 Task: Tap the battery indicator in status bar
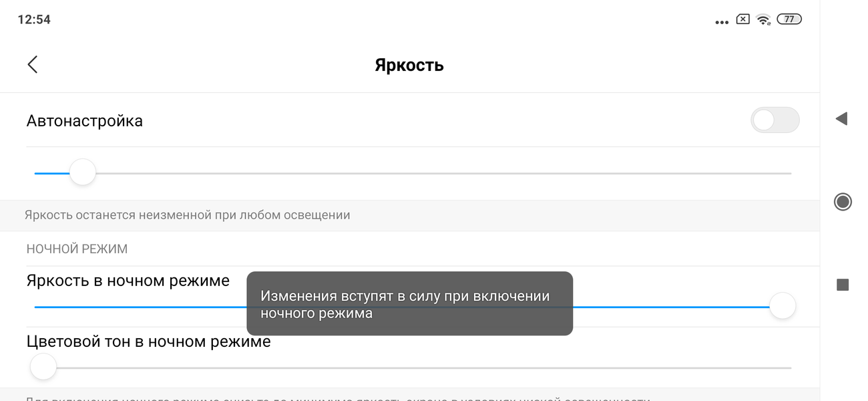789,19
